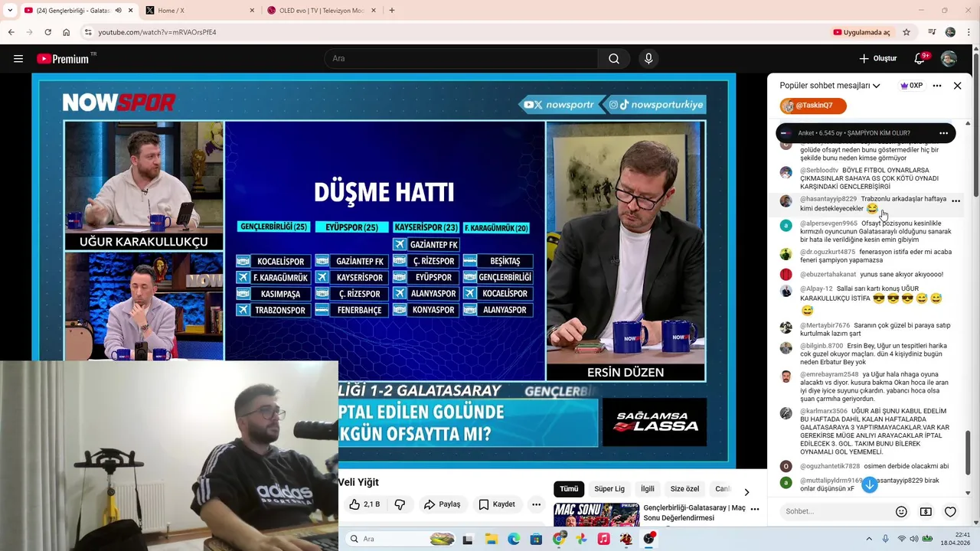The height and width of the screenshot is (551, 980).
Task: Open the chat emoji picker
Action: pyautogui.click(x=901, y=511)
